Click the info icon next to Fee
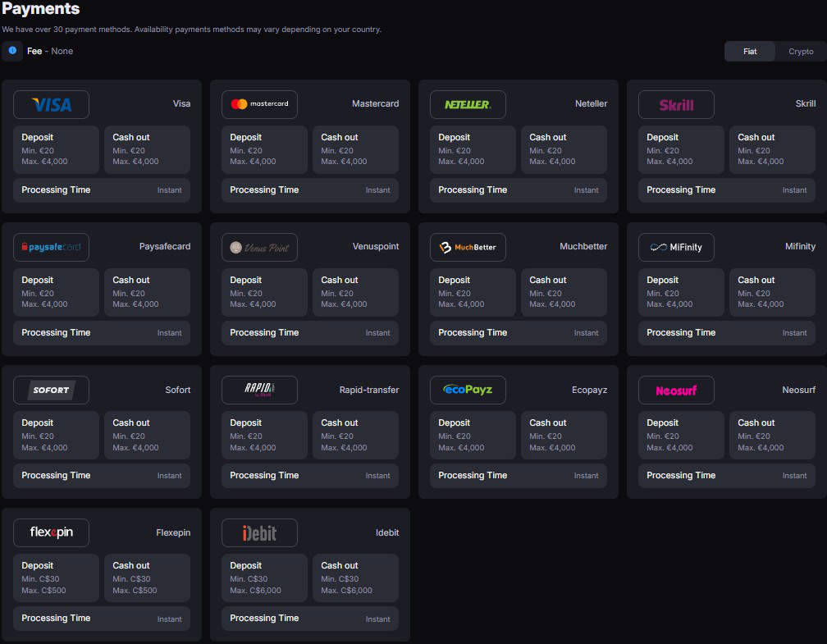The image size is (827, 644). (11, 51)
